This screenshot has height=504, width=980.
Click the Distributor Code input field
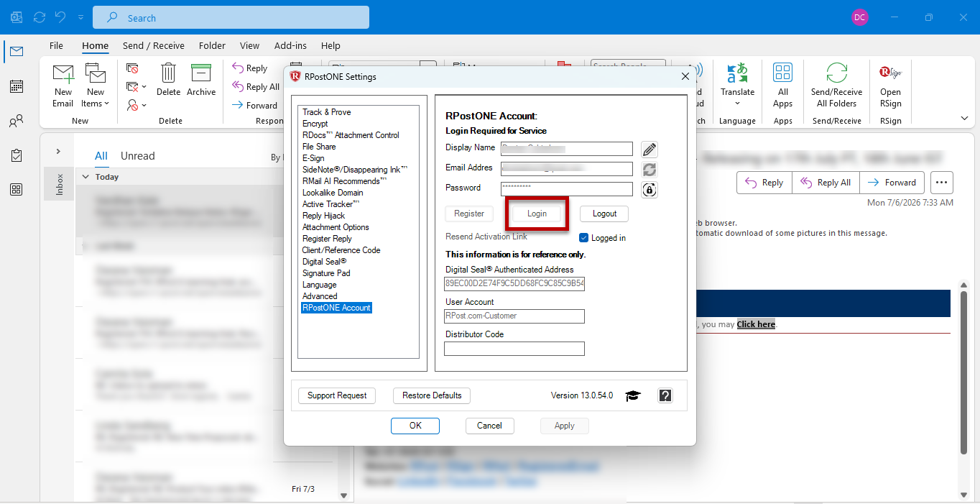[514, 349]
